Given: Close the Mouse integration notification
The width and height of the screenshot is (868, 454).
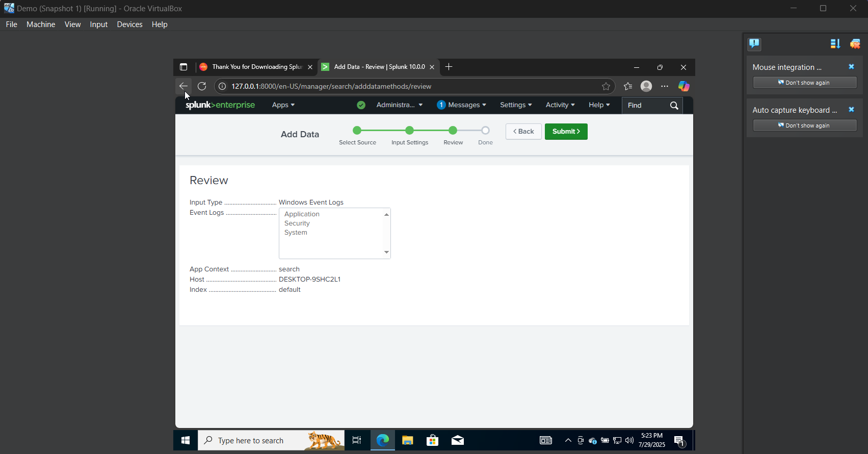Looking at the screenshot, I should (x=851, y=67).
